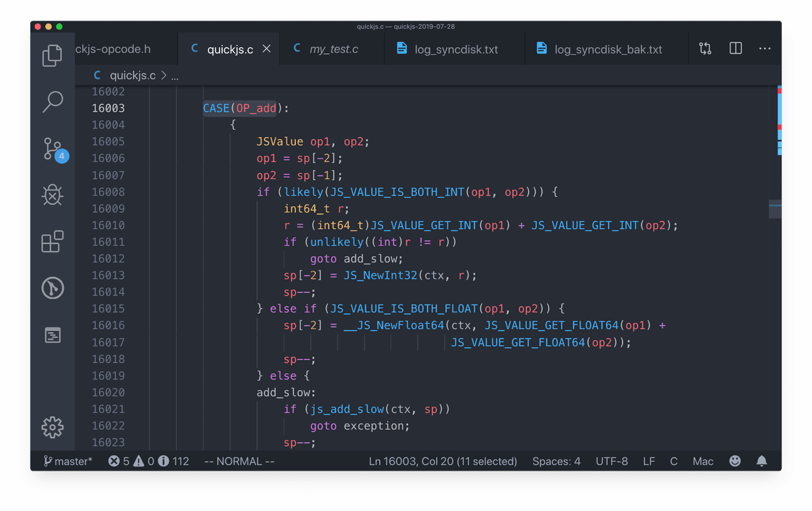Viewport: 812px width, 511px height.
Task: Open the Manage settings gear
Action: [53, 427]
